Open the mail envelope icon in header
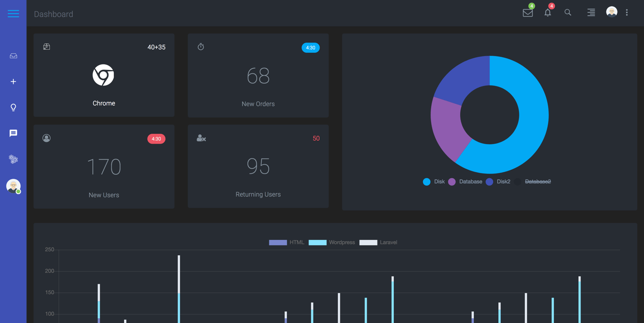Viewport: 644px width, 323px height. [x=528, y=13]
